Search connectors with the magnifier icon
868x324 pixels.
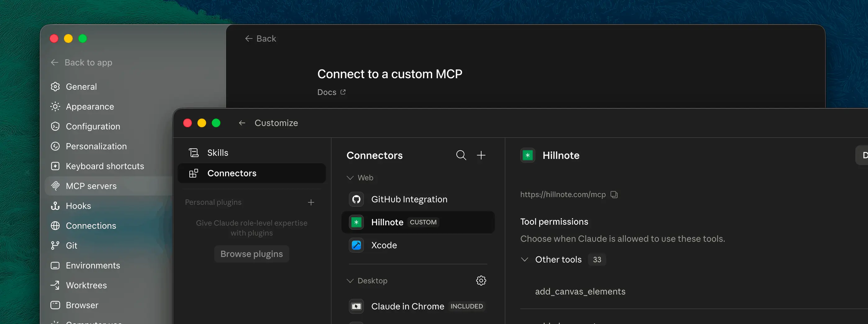tap(461, 155)
